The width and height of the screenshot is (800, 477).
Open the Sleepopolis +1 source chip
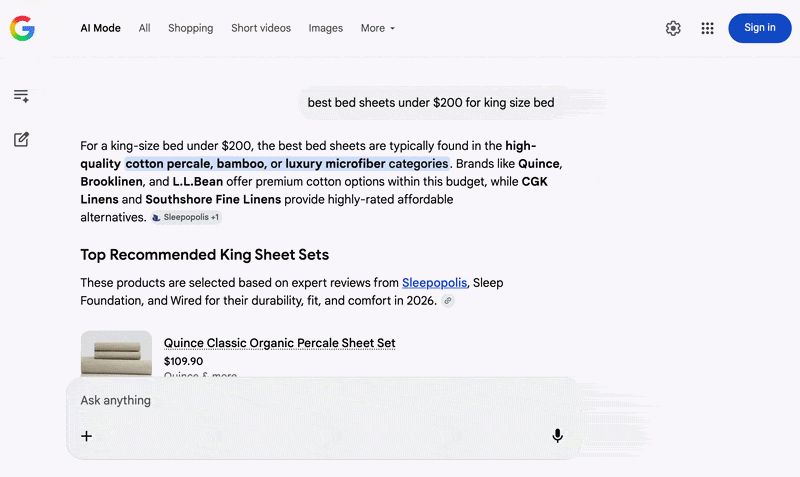tap(186, 217)
